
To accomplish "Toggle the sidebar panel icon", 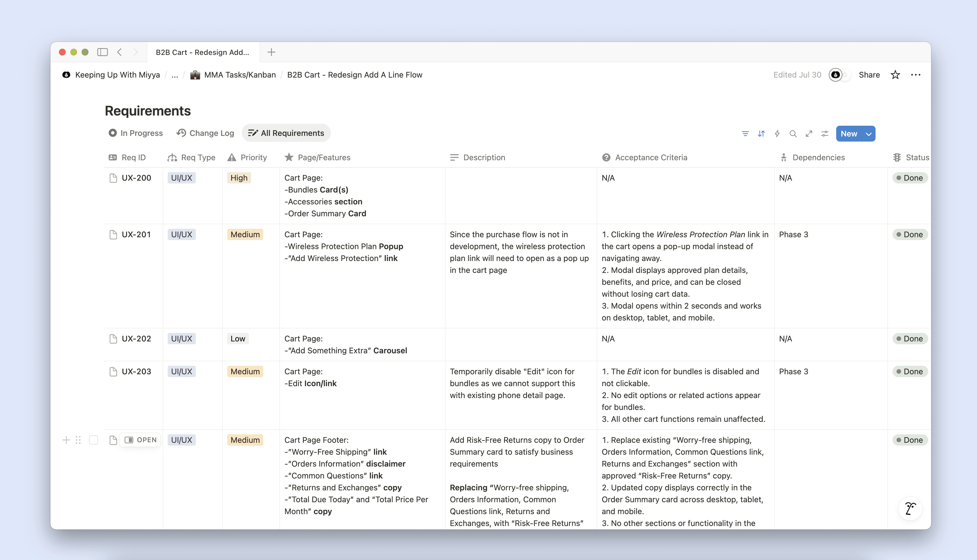I will (102, 52).
